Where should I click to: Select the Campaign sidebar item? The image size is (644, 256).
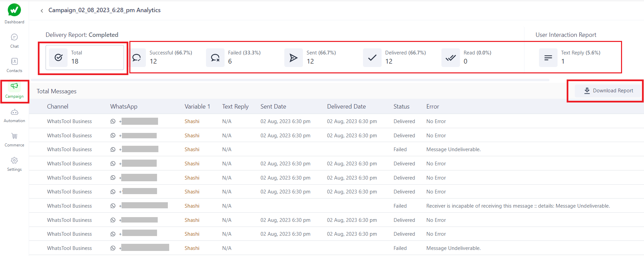(x=14, y=91)
